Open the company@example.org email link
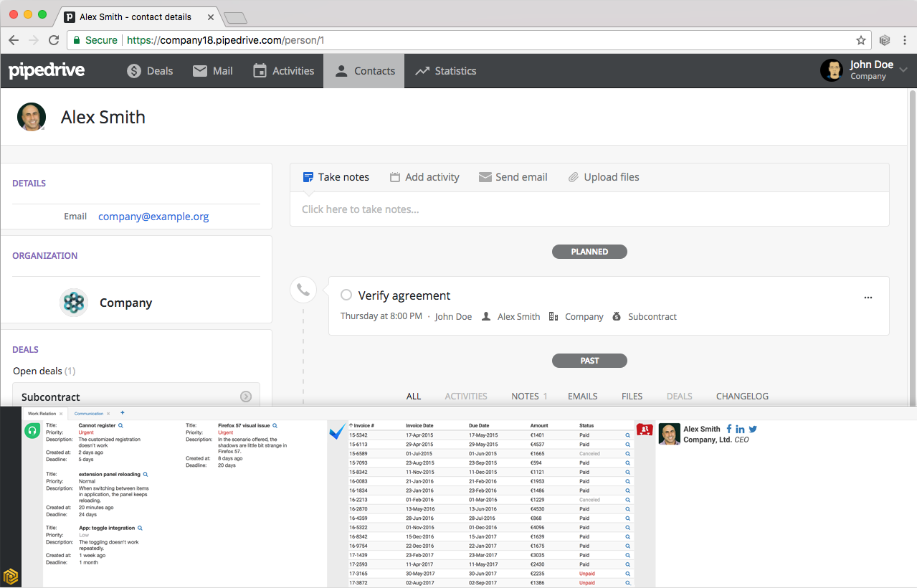917x588 pixels. (x=153, y=217)
